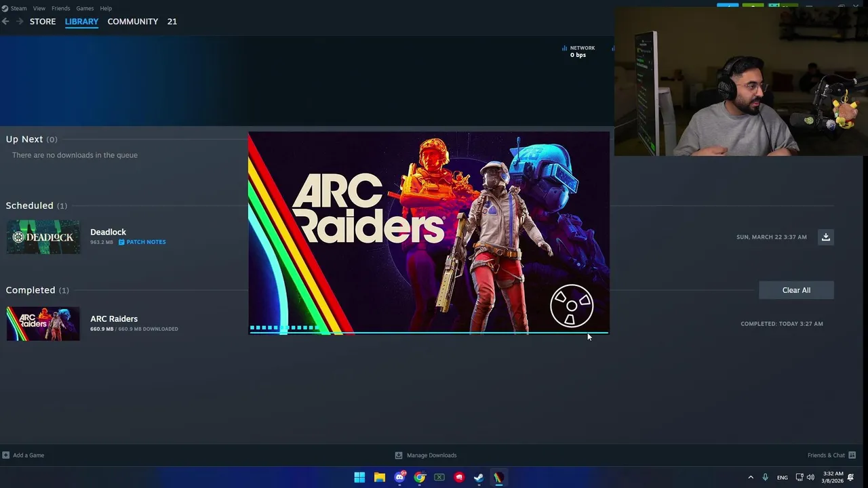Click the ARC Raiders splash screen image
868x488 pixels.
click(x=429, y=233)
